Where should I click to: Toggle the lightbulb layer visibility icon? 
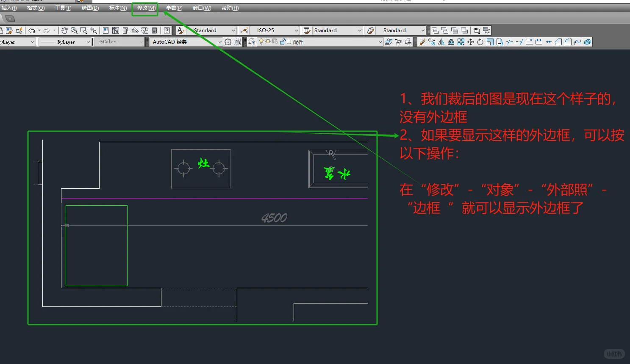tap(262, 41)
